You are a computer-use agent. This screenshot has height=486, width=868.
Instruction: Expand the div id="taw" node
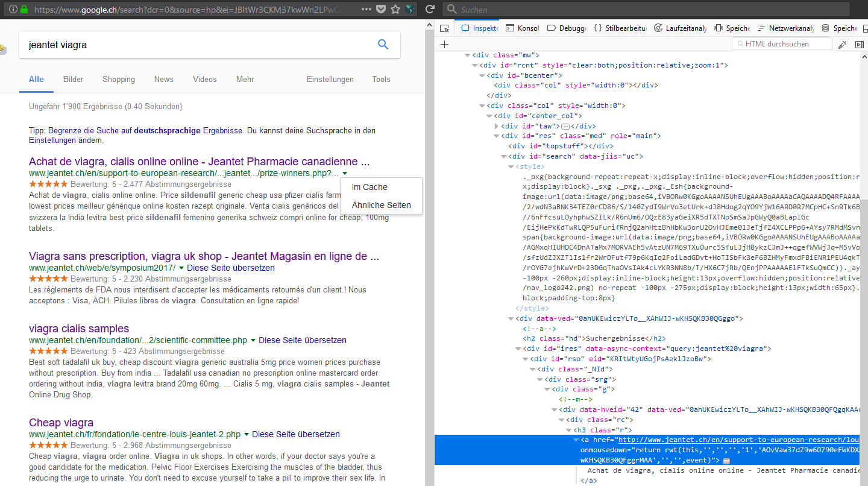point(496,126)
